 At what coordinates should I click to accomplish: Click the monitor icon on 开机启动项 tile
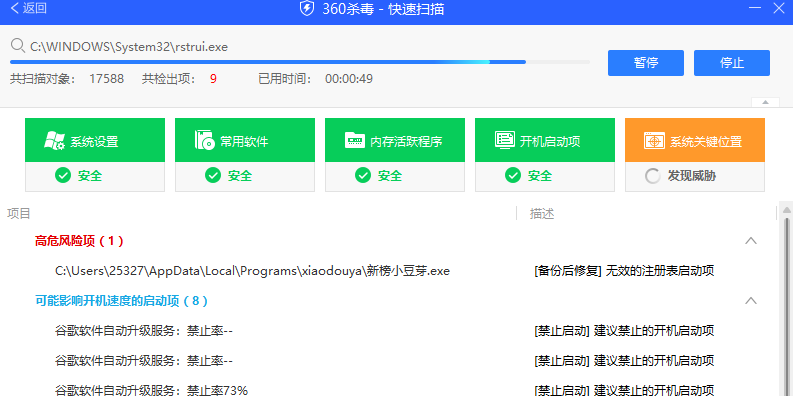point(505,140)
